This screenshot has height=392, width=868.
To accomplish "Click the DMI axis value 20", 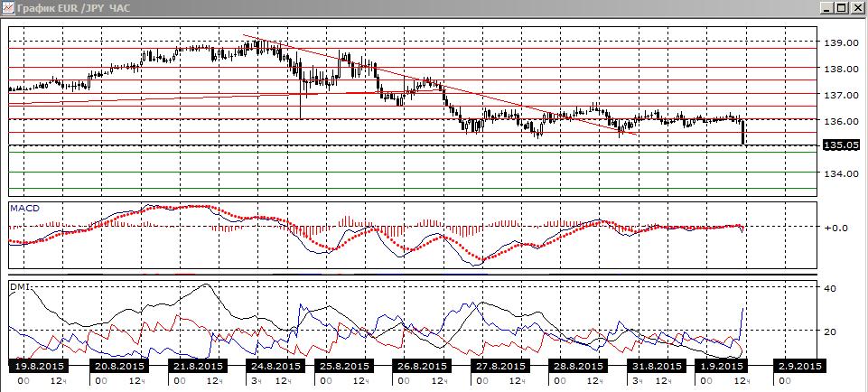I will [x=830, y=331].
